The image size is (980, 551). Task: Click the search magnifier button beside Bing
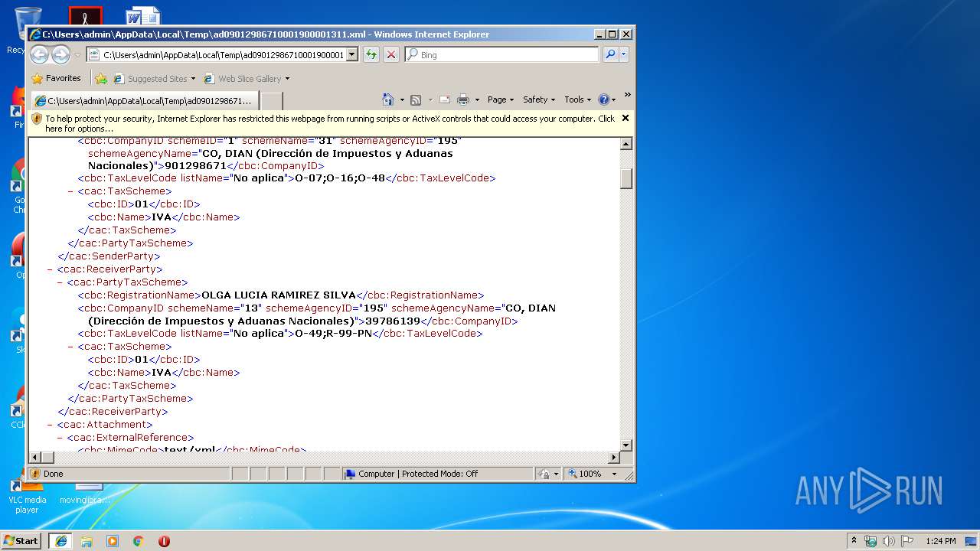point(610,54)
